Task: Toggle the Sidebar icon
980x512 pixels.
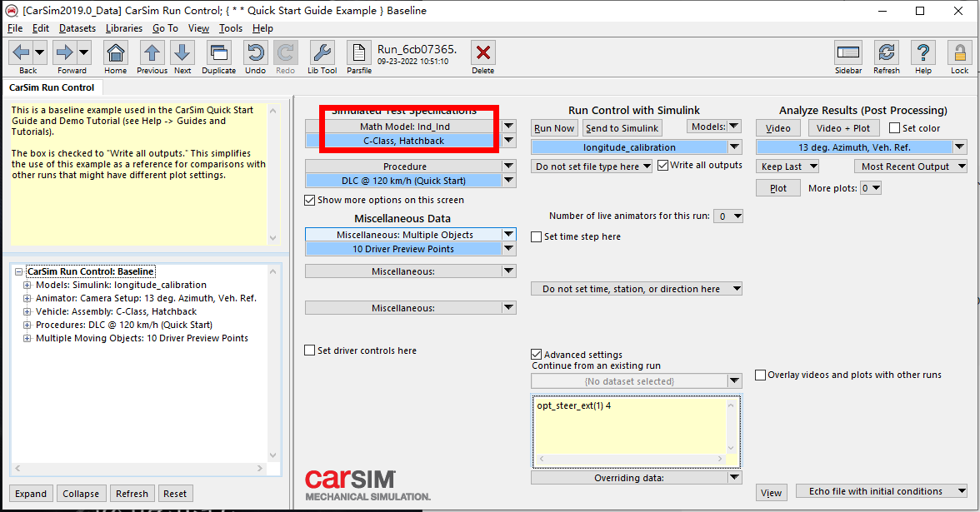Action: point(848,52)
